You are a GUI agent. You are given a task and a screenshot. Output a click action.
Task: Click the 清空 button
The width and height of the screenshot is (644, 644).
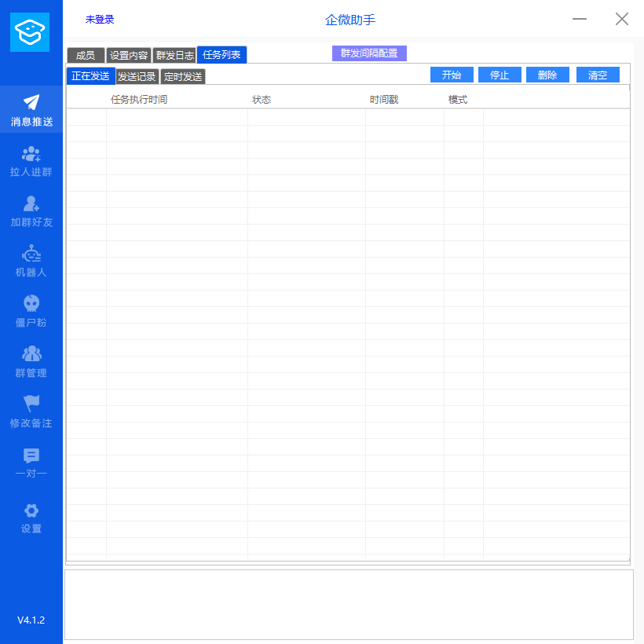click(x=598, y=75)
